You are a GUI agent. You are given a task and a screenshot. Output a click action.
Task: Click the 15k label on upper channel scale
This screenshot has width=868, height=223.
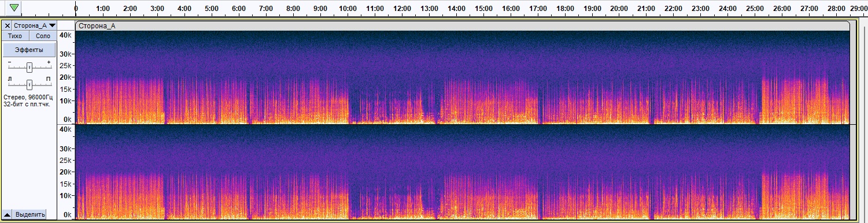coord(66,90)
